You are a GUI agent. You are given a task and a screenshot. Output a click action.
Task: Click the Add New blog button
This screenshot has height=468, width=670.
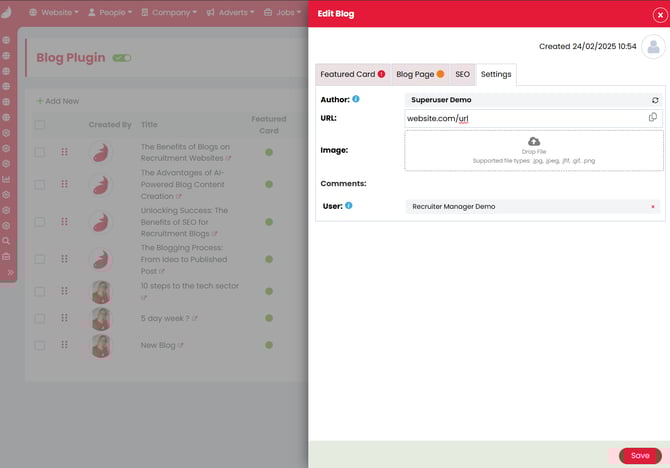click(58, 101)
